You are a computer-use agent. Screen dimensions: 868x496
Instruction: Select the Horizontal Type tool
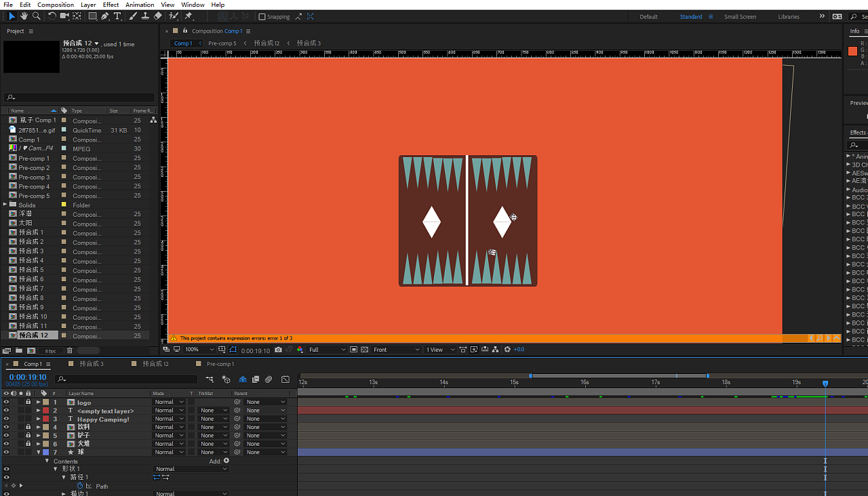117,16
